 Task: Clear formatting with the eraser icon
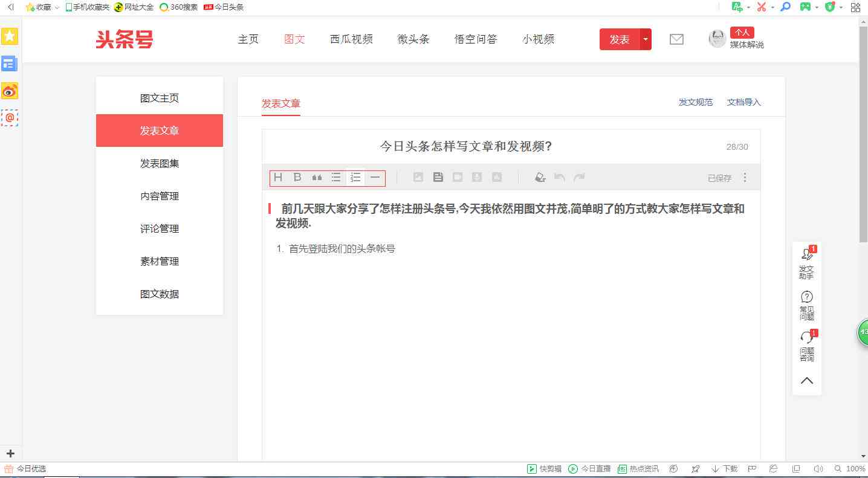point(540,177)
